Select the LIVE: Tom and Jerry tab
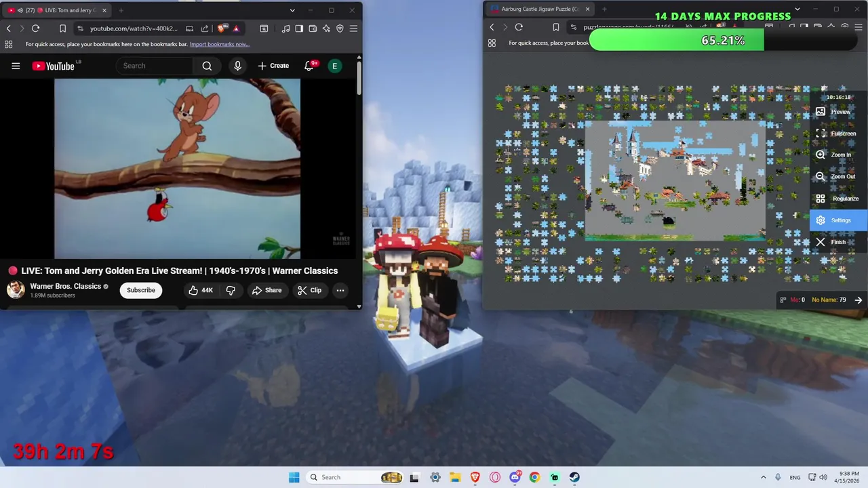This screenshot has width=868, height=488. pos(57,10)
